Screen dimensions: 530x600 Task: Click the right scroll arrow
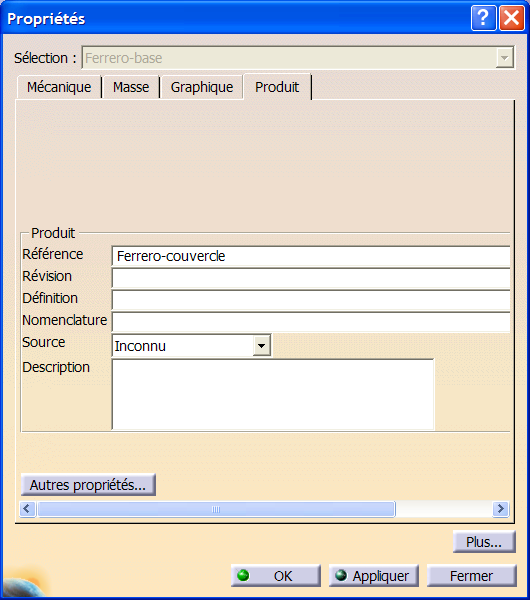500,509
